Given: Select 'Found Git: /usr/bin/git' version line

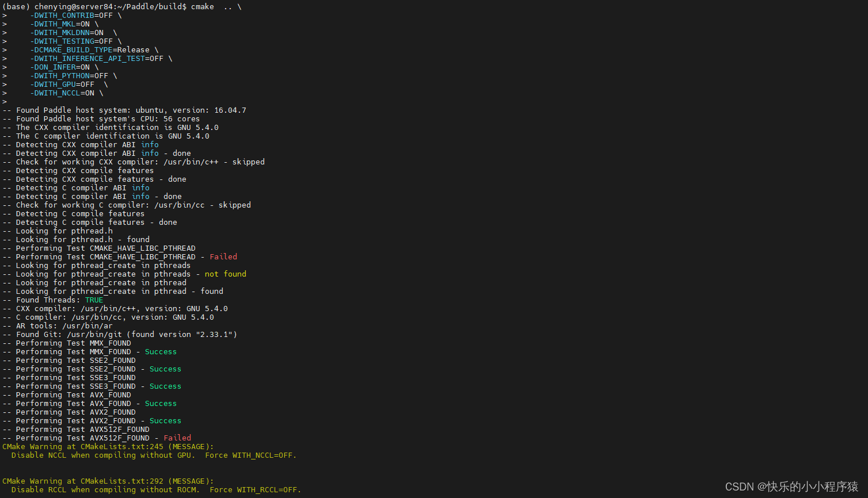Looking at the screenshot, I should coord(120,335).
